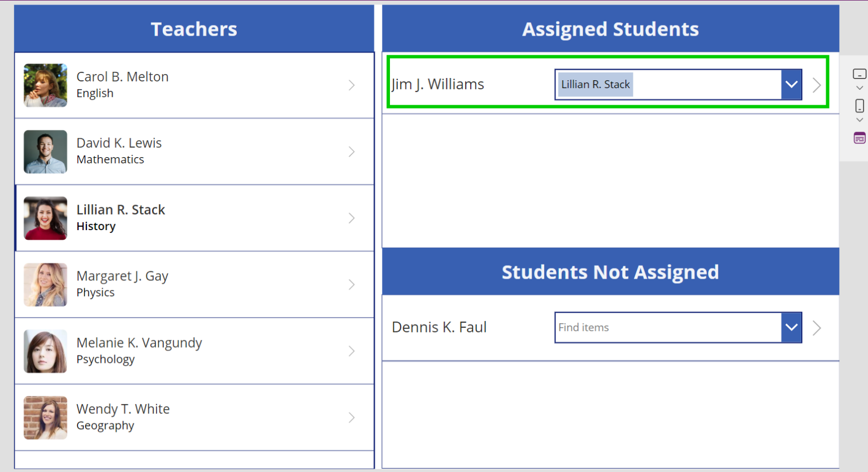This screenshot has height=472, width=868.
Task: Open the tablet preview icon
Action: pyautogui.click(x=860, y=73)
